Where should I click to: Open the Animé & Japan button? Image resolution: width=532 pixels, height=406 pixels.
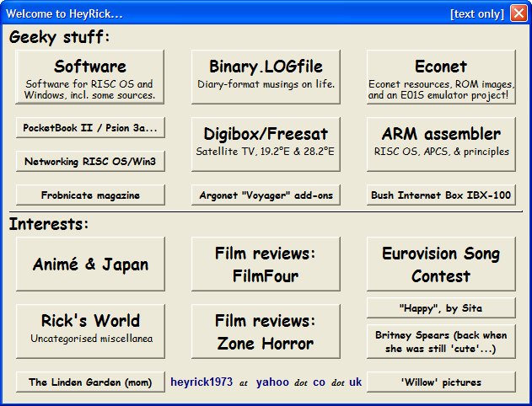tap(90, 264)
